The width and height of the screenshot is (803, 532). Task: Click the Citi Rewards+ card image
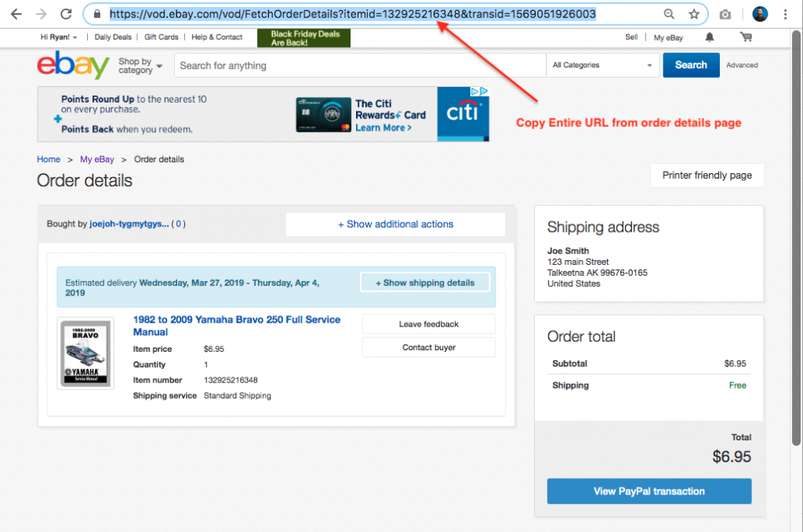[x=324, y=114]
